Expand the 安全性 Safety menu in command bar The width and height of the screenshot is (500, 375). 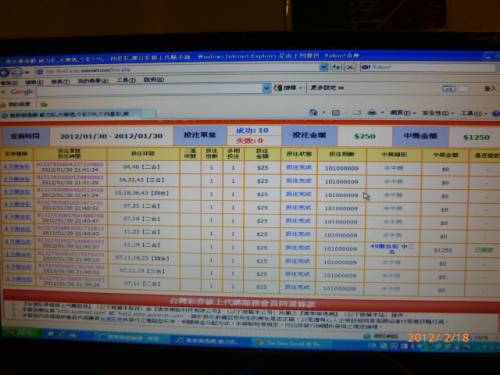438,113
